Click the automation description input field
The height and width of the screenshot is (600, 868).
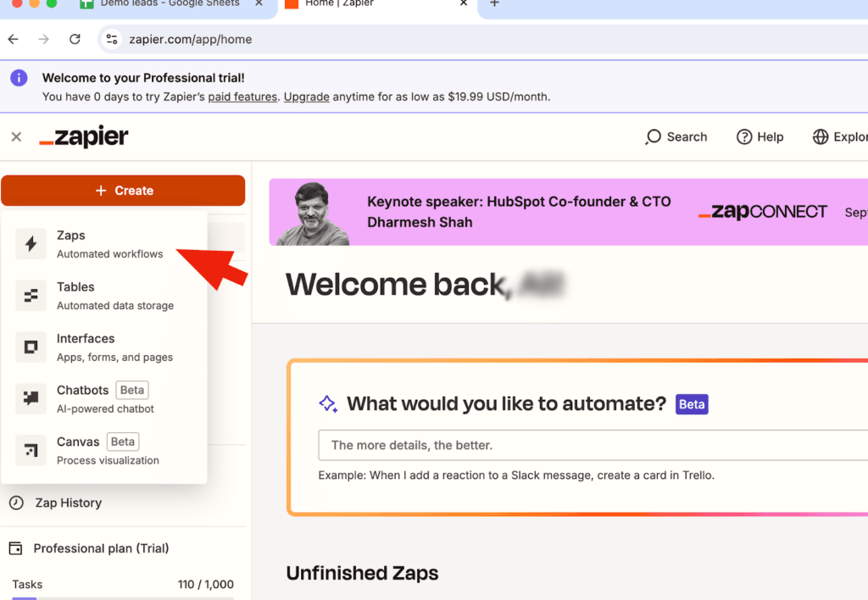click(x=509, y=445)
